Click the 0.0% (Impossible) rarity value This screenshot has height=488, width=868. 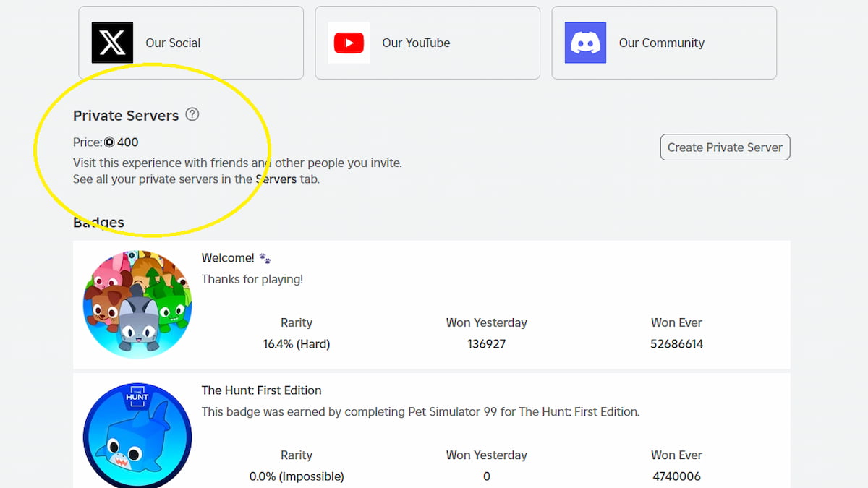(297, 476)
